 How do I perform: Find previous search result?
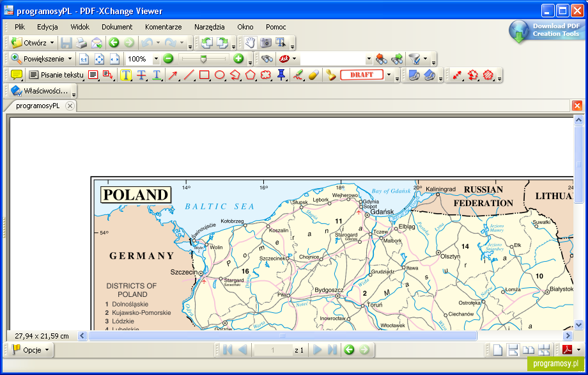[382, 59]
